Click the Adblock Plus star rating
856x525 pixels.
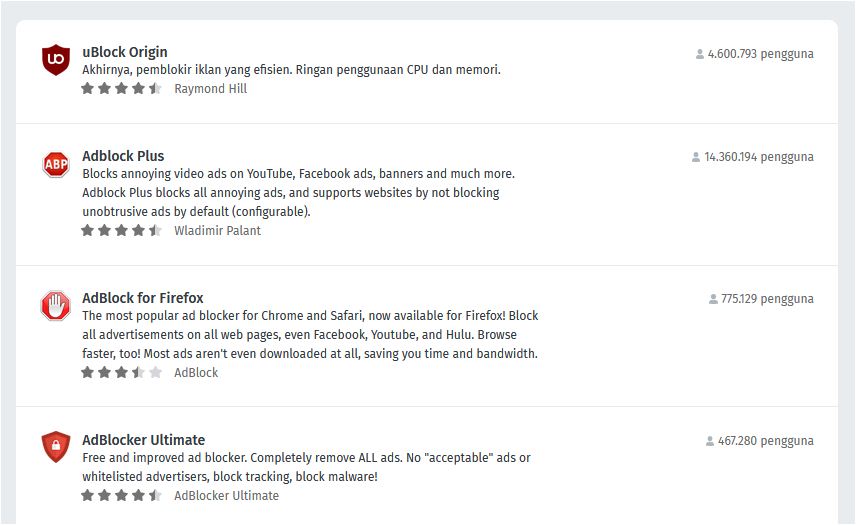coord(121,231)
